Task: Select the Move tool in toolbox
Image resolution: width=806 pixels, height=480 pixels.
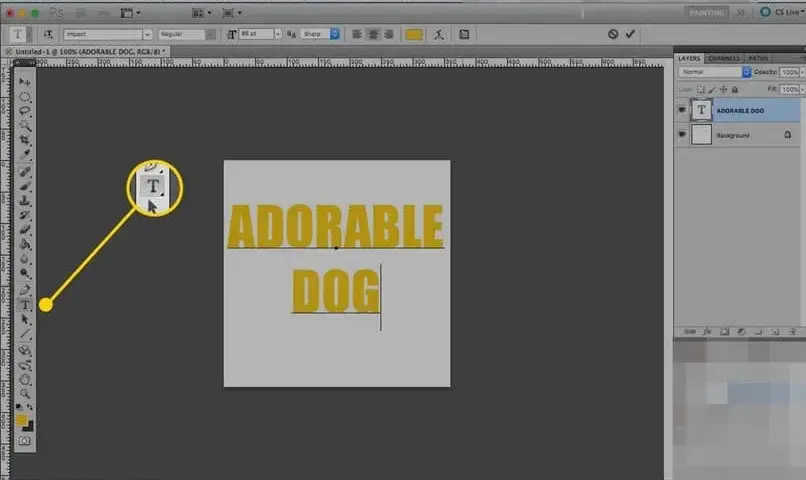Action: [x=24, y=81]
